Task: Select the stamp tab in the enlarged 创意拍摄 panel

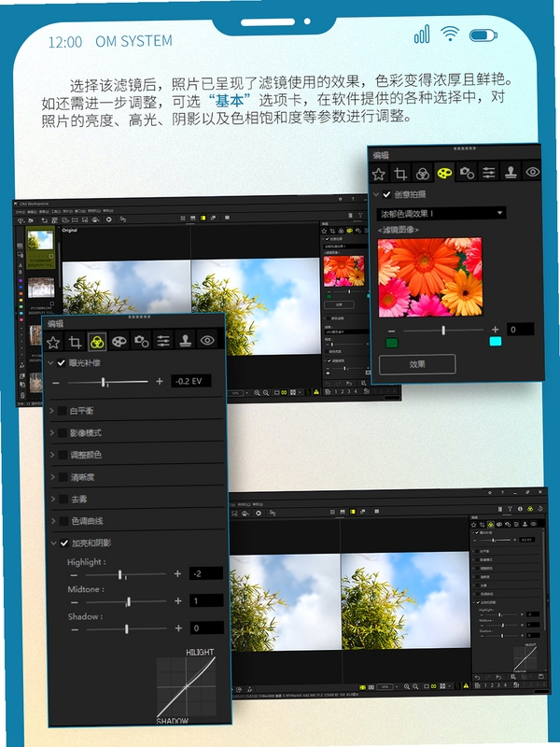Action: [511, 172]
